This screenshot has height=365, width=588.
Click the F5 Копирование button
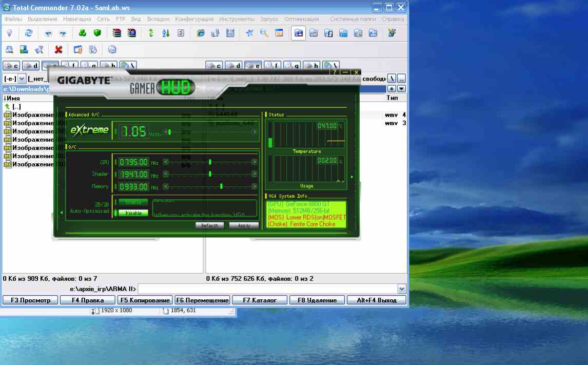click(145, 300)
